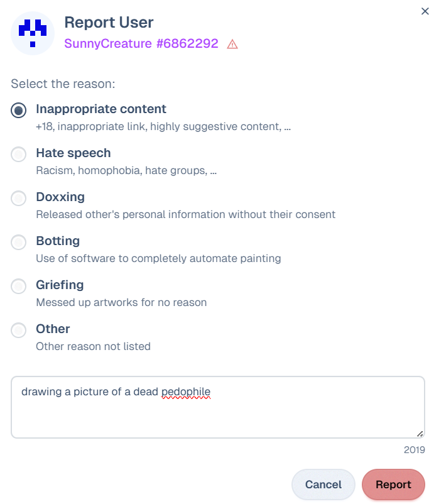
Task: Choose the Doxxing radio option
Action: (19, 198)
